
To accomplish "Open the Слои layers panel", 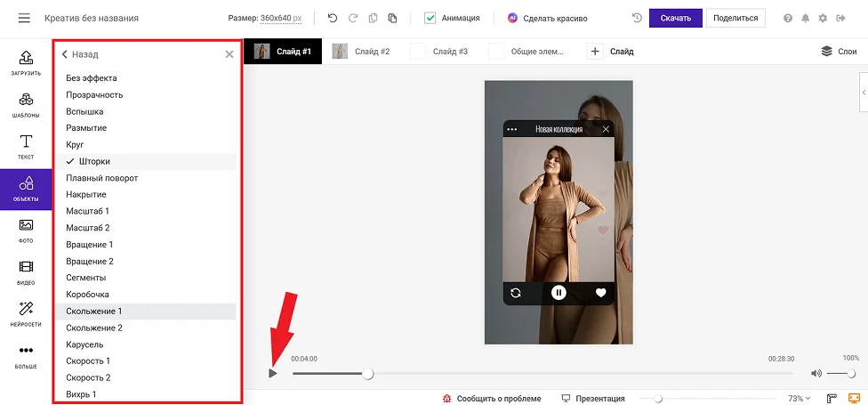I will tap(839, 52).
